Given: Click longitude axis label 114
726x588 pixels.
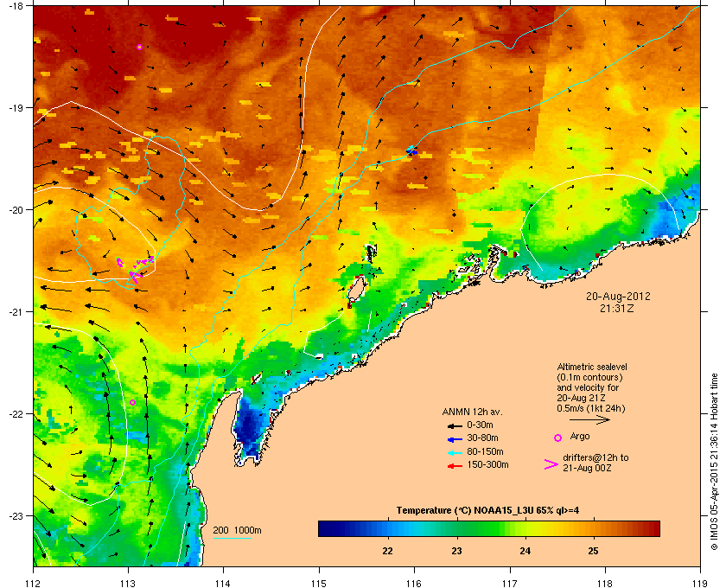Looking at the screenshot, I should tap(223, 583).
